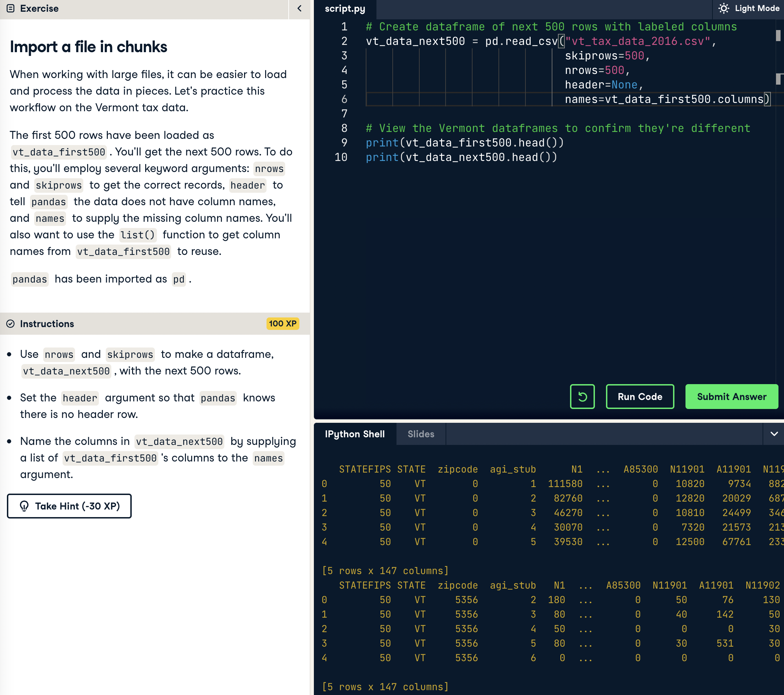Collapse the IPython Shell with down chevron
This screenshot has width=784, height=695.
point(774,434)
